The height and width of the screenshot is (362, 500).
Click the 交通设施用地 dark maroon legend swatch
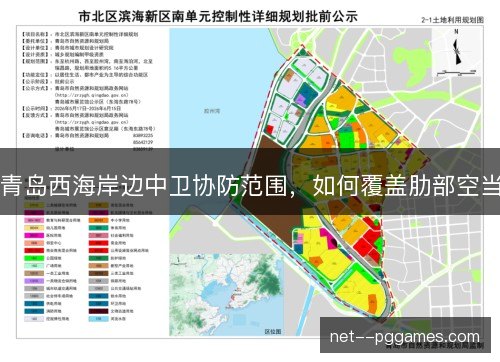(x=99, y=311)
